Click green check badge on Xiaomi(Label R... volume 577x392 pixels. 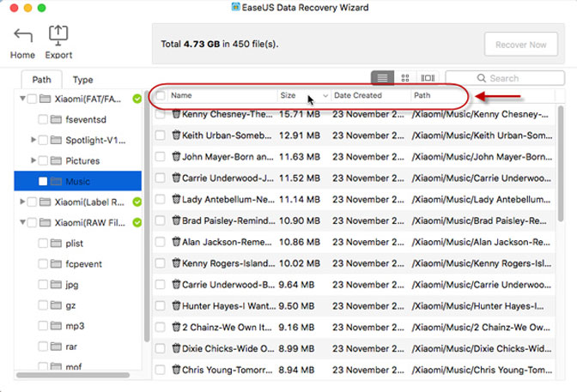coord(137,202)
